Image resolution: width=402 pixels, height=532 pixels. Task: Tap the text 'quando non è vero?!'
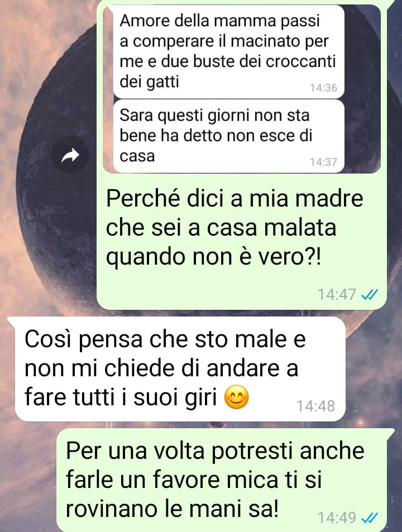click(213, 257)
